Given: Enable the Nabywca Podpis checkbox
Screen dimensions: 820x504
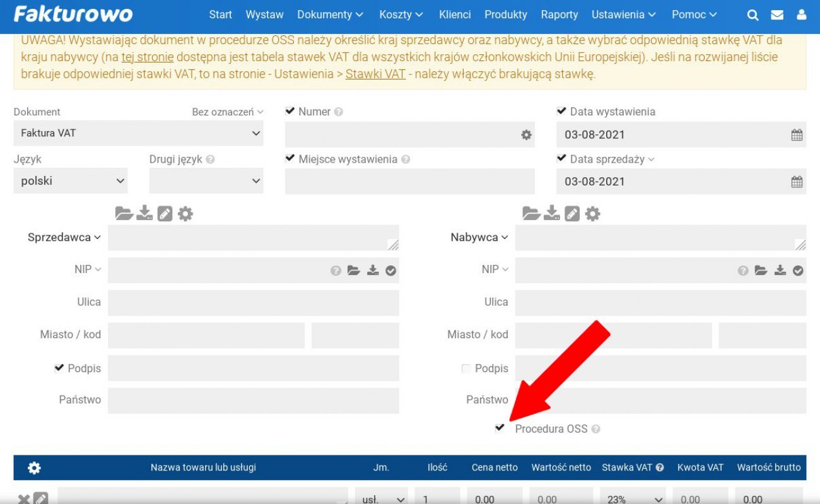Looking at the screenshot, I should (x=466, y=368).
